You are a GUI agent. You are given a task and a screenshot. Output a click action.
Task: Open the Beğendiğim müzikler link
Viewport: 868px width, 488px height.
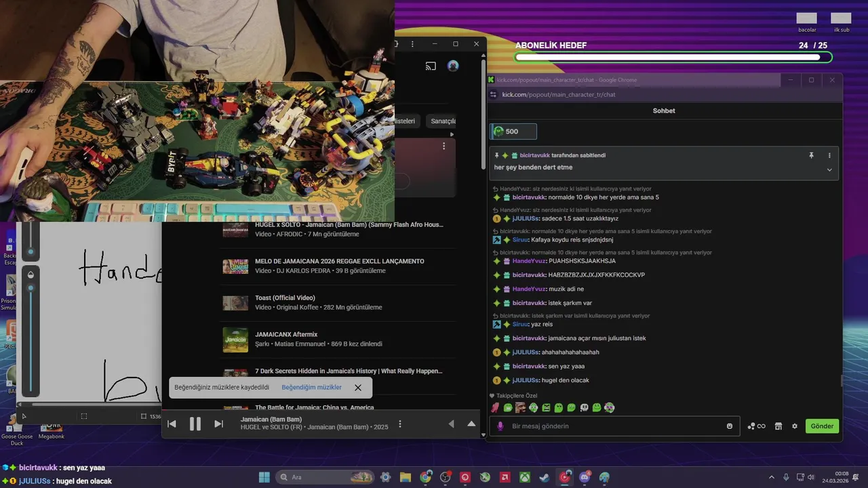(x=312, y=388)
